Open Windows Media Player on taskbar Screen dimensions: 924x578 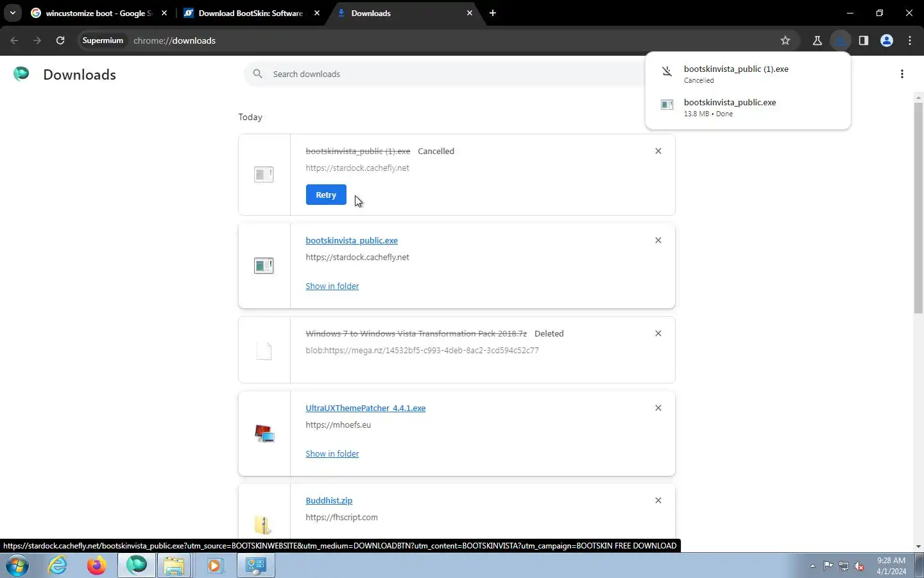[214, 565]
